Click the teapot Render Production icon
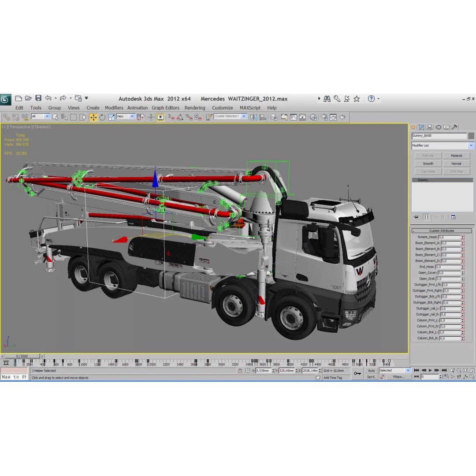Viewport: 476px width, 476px height. pos(342,117)
